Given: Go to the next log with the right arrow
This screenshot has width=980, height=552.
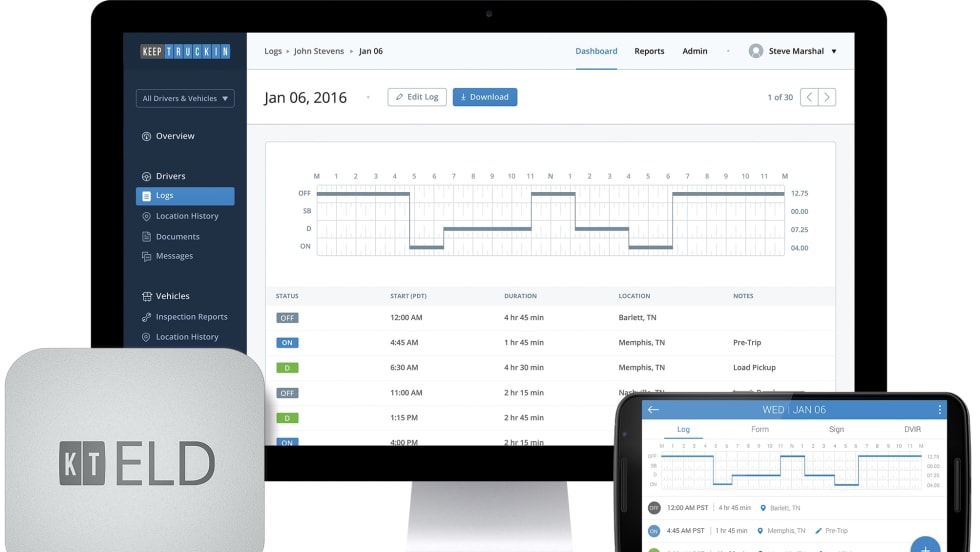Looking at the screenshot, I should 827,97.
